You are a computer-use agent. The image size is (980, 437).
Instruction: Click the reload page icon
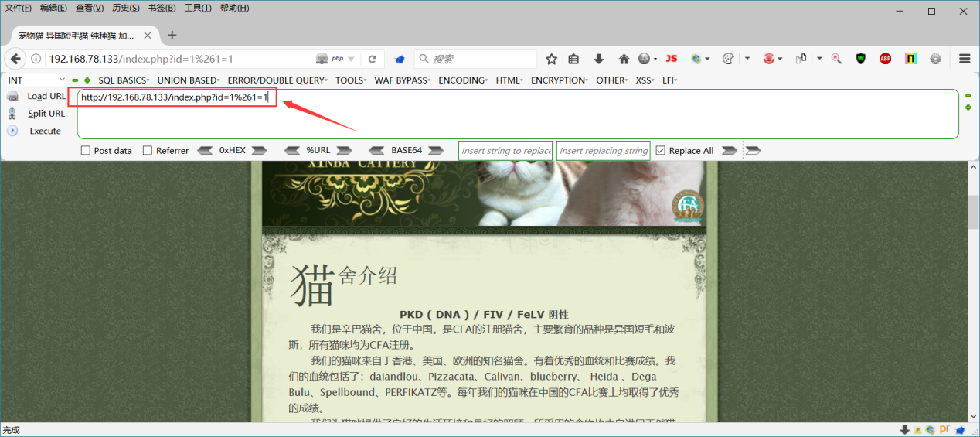pyautogui.click(x=373, y=59)
